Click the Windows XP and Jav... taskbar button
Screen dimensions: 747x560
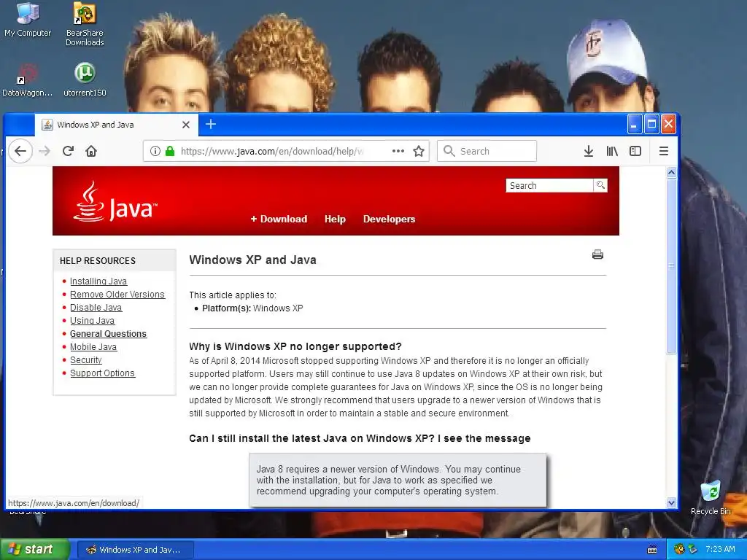click(136, 550)
